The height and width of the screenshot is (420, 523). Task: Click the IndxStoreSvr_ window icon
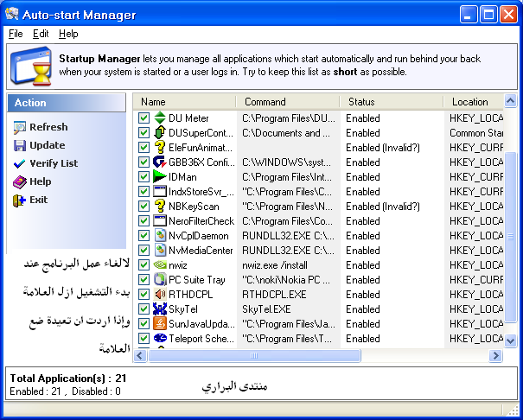[x=160, y=191]
